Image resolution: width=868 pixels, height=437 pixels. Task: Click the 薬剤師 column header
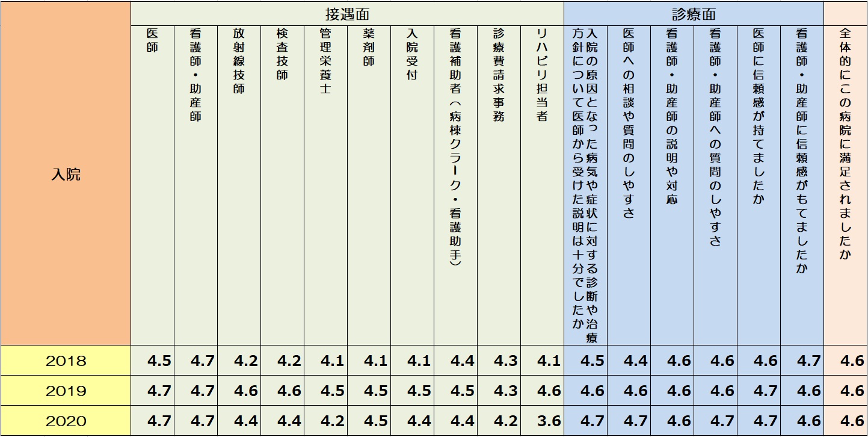[369, 185]
